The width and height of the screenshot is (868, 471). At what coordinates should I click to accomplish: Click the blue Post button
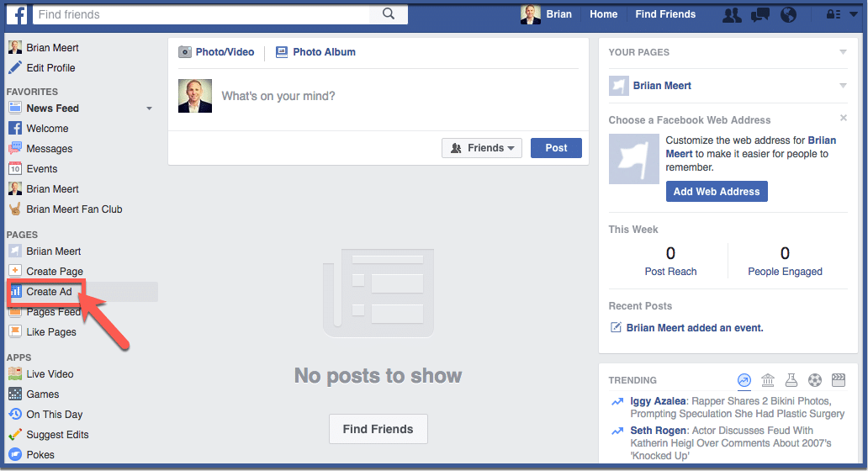[x=556, y=148]
